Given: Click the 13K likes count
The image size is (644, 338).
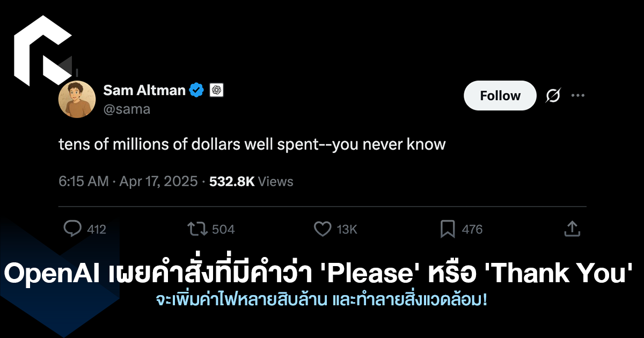Looking at the screenshot, I should pos(347,230).
